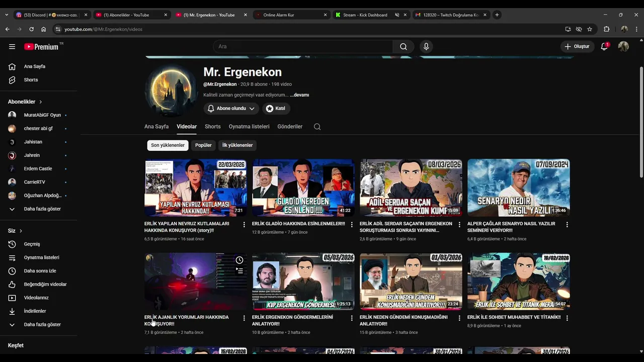644x362 pixels.
Task: Open chester abi gf subscription channel
Action: (39, 129)
